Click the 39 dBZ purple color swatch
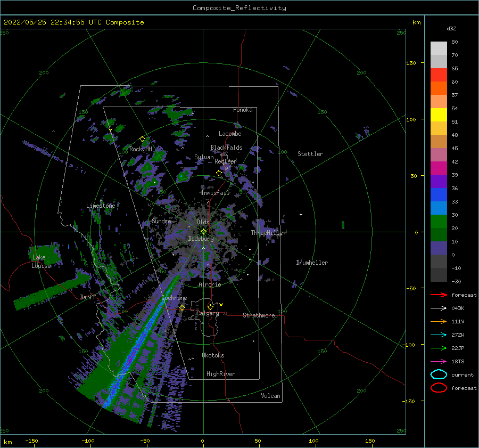This screenshot has width=479, height=448. pyautogui.click(x=439, y=181)
